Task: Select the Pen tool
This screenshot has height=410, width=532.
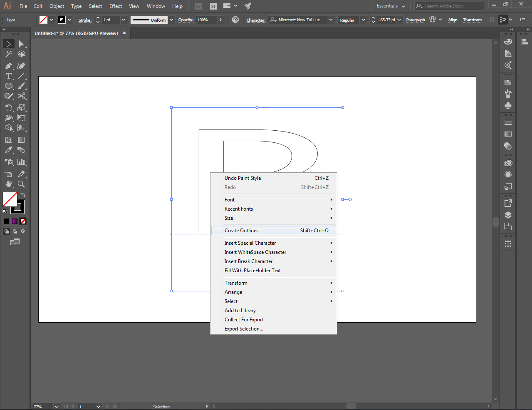Action: 9,66
